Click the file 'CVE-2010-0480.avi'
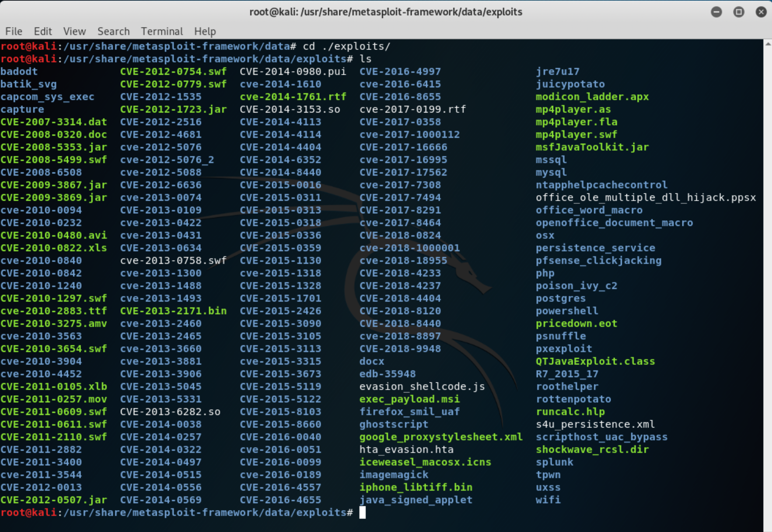The width and height of the screenshot is (772, 532). point(54,235)
